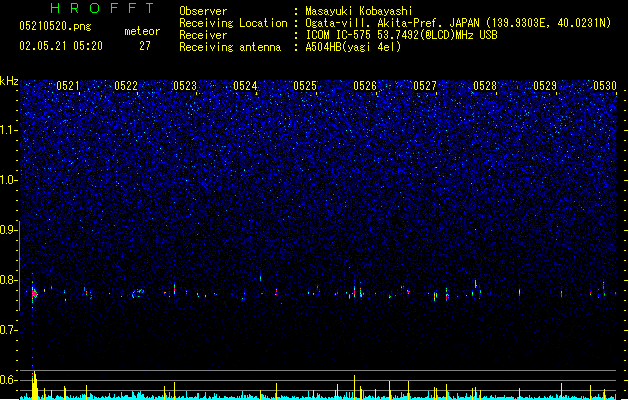
Task: Click the 0530 time marker
Action: coord(605,86)
